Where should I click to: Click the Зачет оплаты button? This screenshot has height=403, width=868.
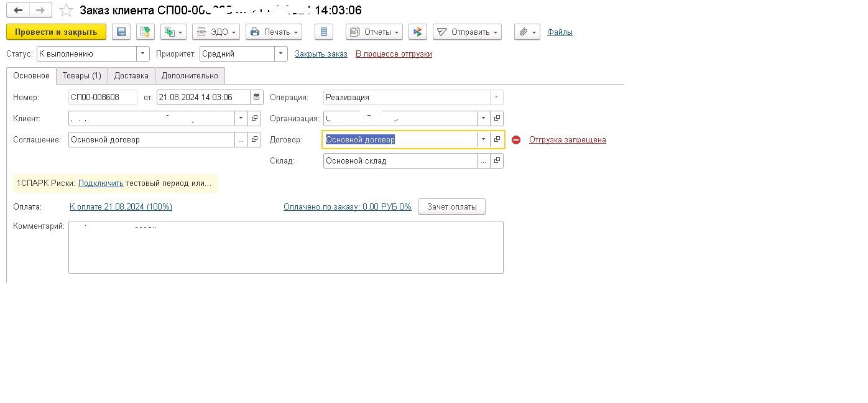tap(451, 207)
